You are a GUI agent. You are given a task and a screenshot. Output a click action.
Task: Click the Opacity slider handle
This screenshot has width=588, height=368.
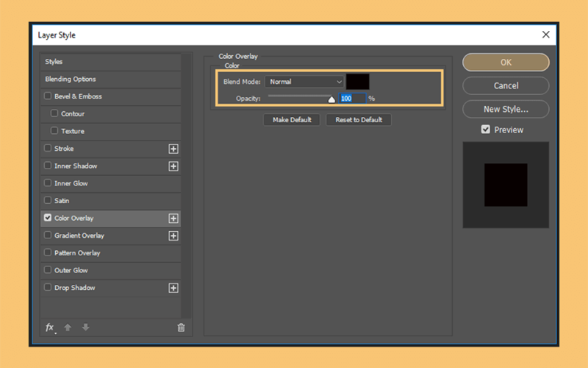coord(331,99)
